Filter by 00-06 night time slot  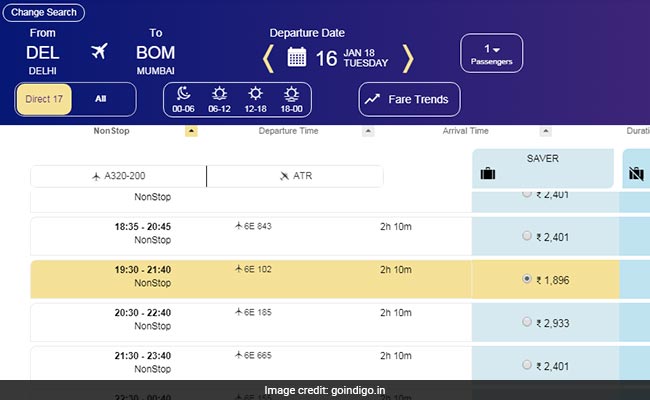(x=183, y=100)
